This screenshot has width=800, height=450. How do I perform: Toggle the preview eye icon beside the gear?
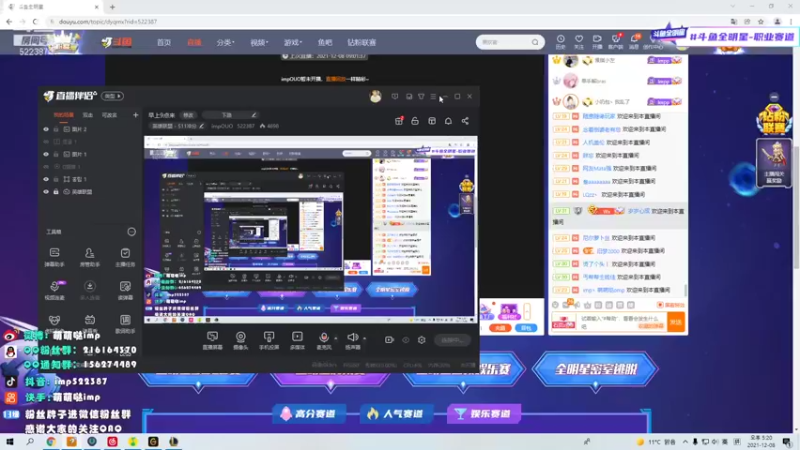406,340
